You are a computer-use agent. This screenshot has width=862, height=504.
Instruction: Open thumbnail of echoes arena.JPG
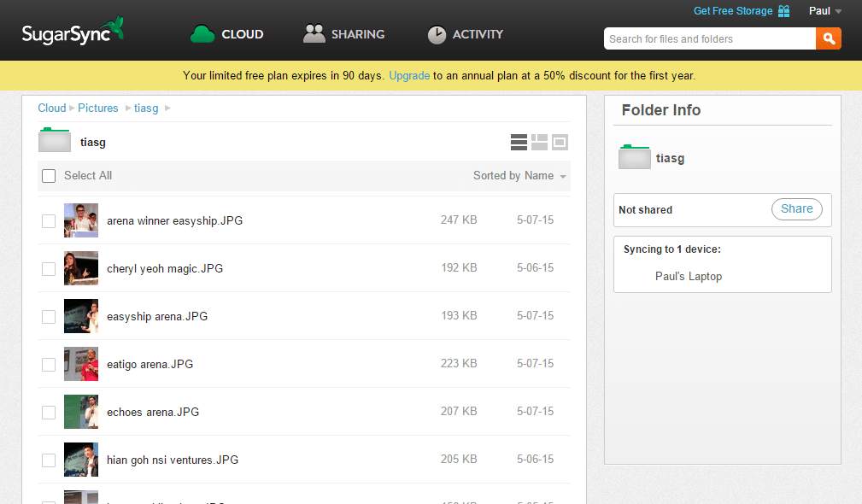pos(81,412)
